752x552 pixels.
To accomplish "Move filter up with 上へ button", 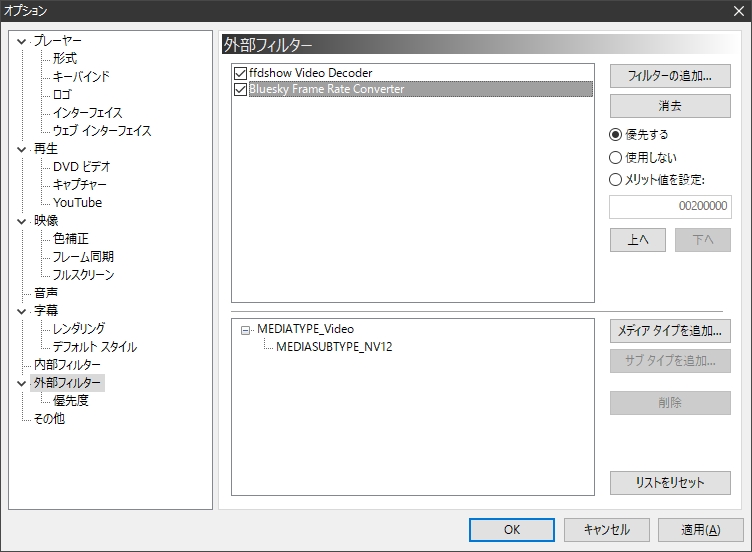I will point(637,240).
